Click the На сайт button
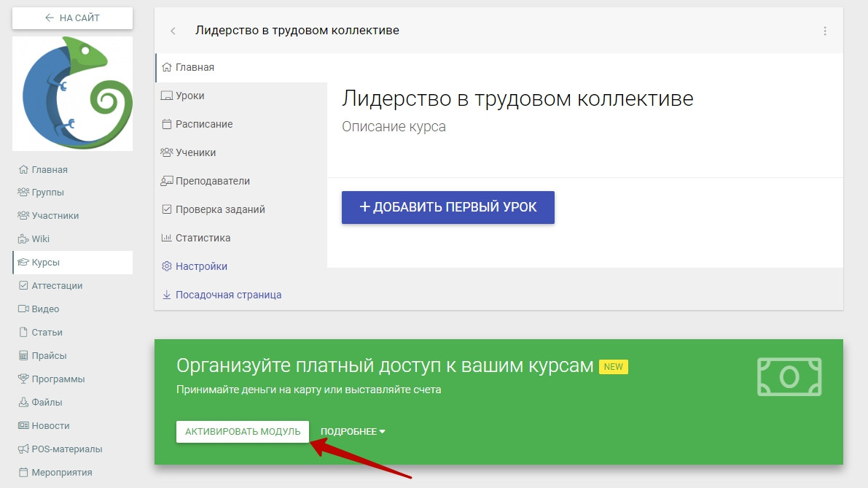 point(73,18)
